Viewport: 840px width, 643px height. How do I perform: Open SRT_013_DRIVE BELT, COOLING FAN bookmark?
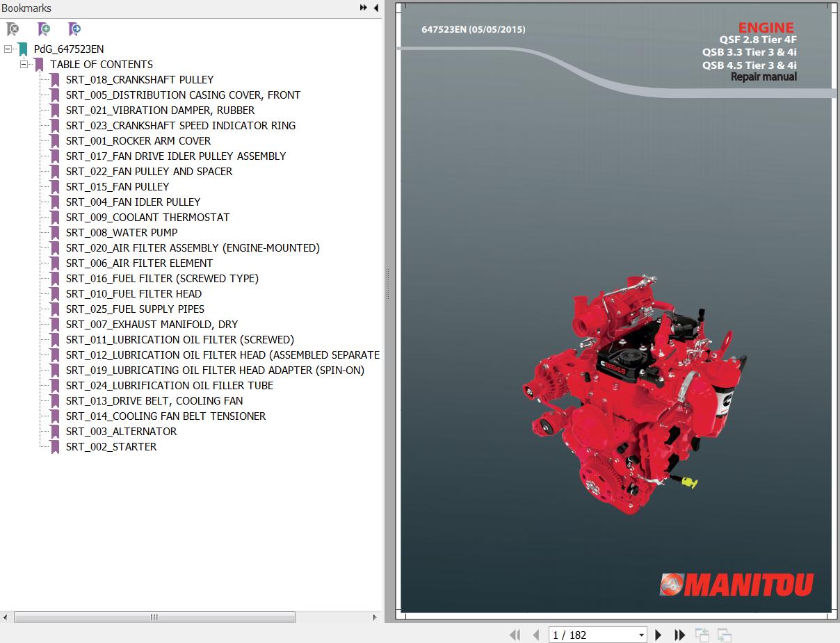pyautogui.click(x=154, y=401)
